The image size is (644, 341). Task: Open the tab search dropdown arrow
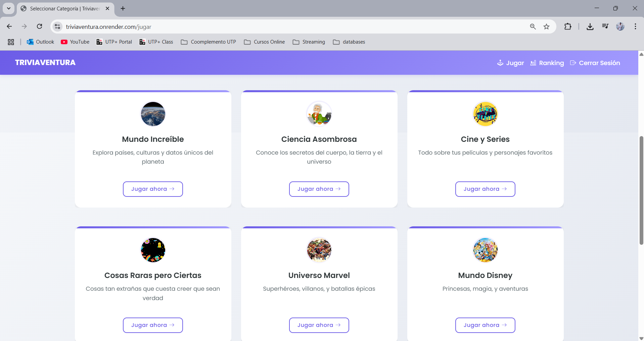point(9,8)
